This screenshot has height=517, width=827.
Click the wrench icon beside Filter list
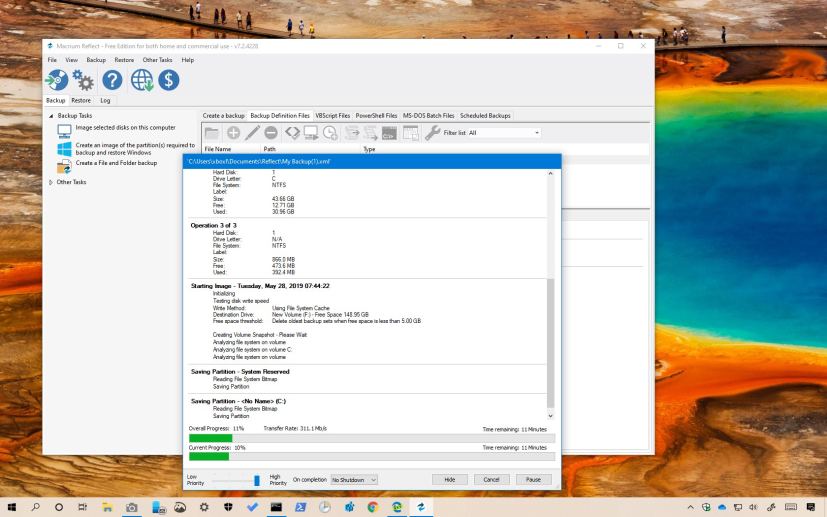tap(433, 133)
